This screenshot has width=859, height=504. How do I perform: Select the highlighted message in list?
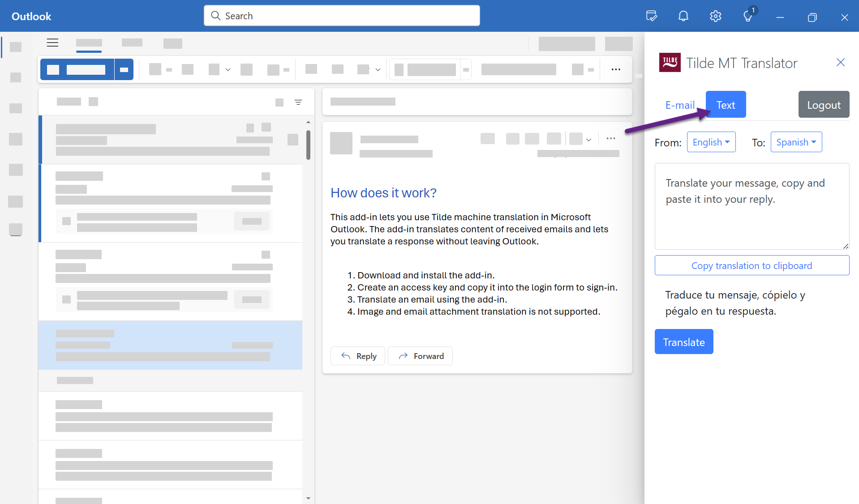170,345
